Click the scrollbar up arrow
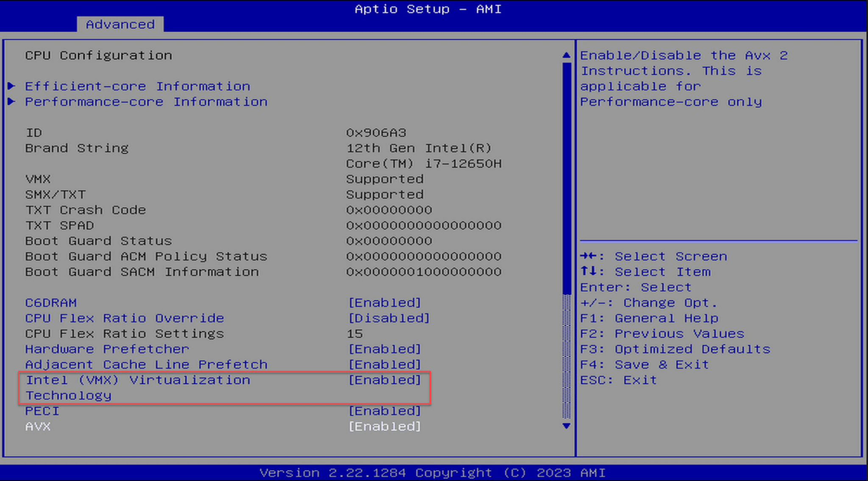The width and height of the screenshot is (868, 481). [x=566, y=54]
